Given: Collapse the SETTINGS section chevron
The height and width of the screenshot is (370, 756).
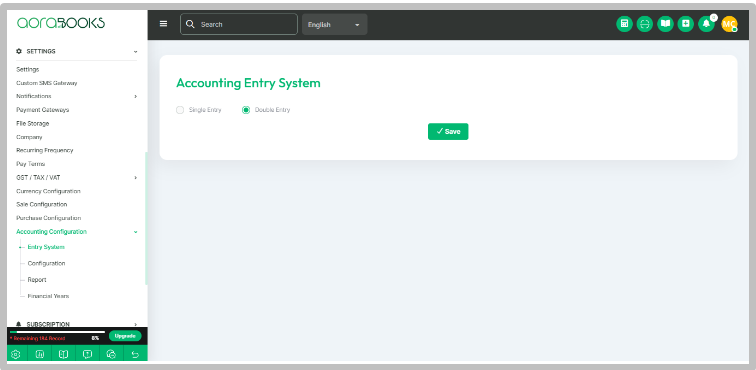Looking at the screenshot, I should (135, 51).
